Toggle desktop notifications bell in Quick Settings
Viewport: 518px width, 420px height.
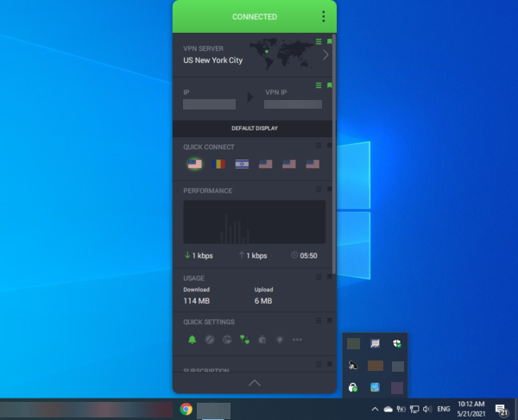192,340
